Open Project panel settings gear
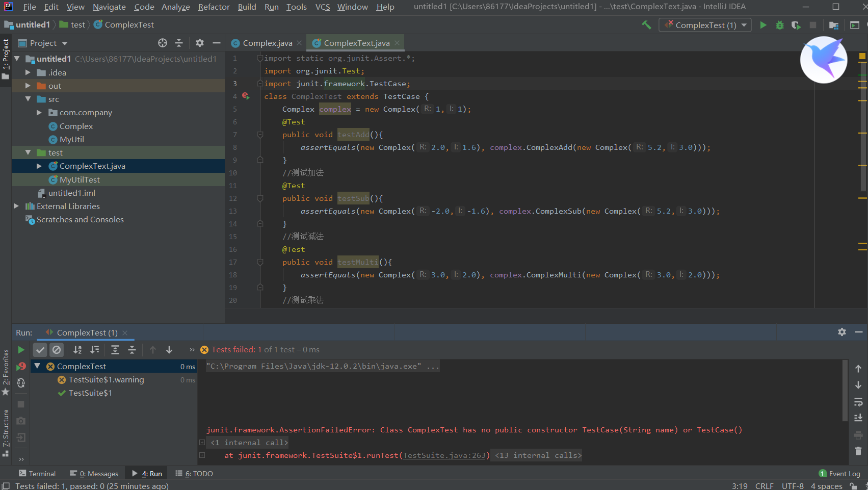This screenshot has width=868, height=490. point(200,43)
